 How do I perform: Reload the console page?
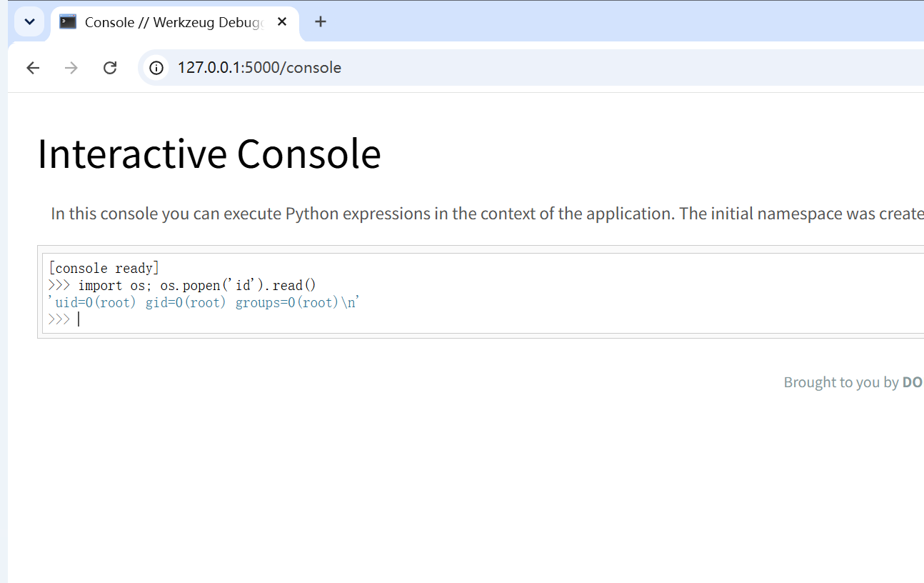110,68
